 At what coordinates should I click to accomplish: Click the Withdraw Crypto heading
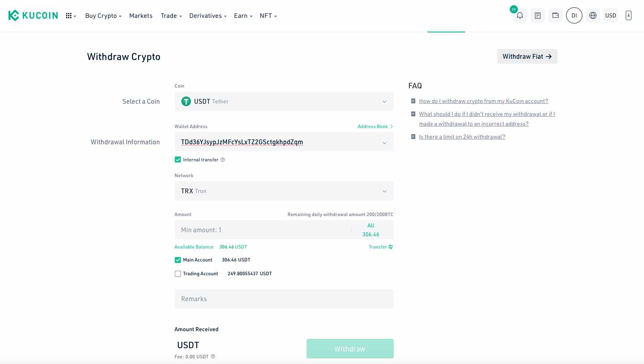(124, 57)
